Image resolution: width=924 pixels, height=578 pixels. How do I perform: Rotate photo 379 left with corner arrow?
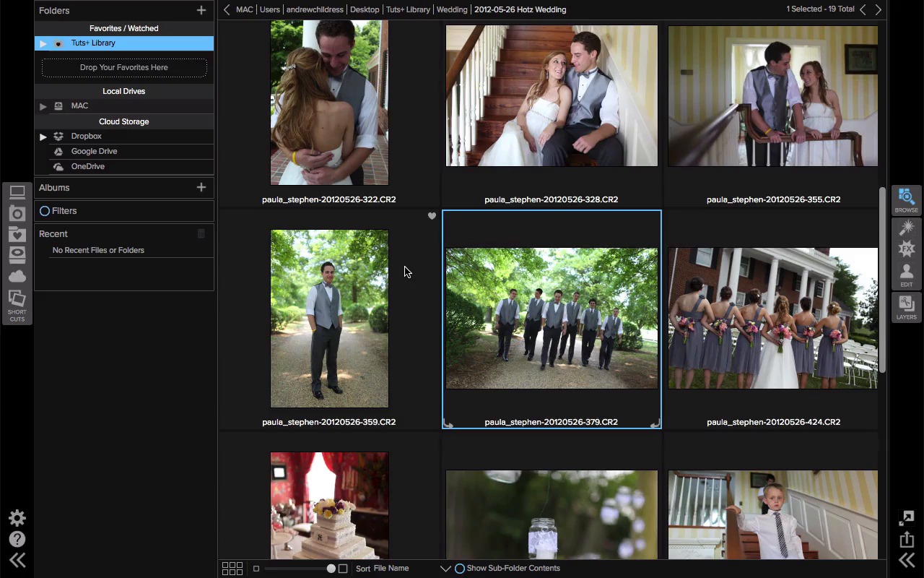coord(448,424)
